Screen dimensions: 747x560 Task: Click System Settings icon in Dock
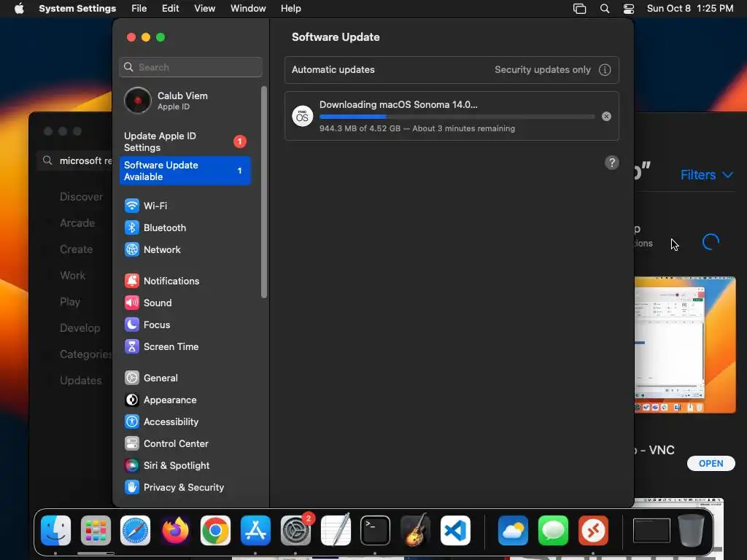pos(295,530)
